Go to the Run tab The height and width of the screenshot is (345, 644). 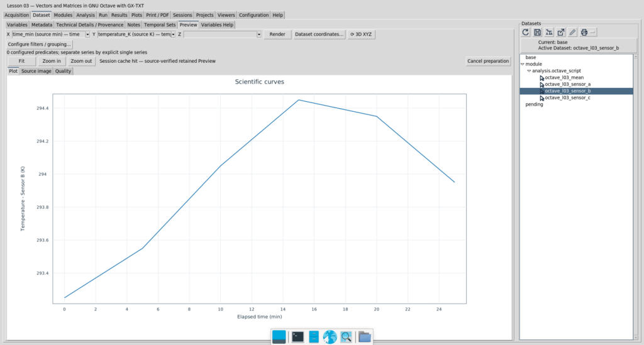pyautogui.click(x=103, y=15)
